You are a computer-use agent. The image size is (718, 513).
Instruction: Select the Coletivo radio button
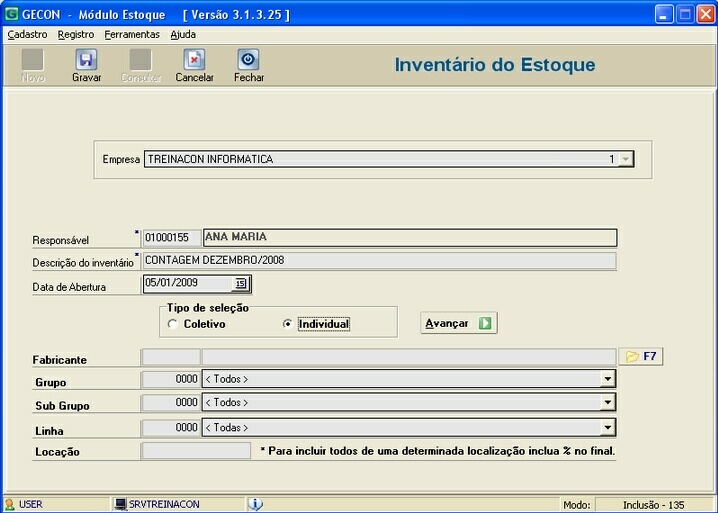172,324
